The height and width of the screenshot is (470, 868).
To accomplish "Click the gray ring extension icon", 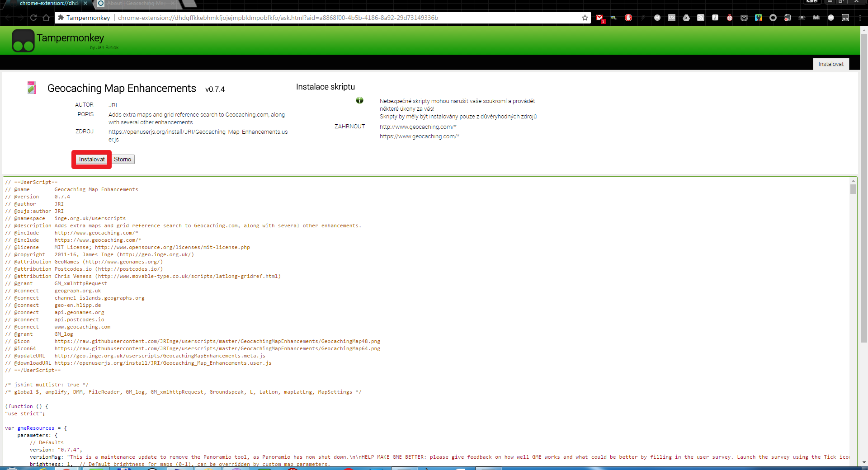I will coord(773,18).
